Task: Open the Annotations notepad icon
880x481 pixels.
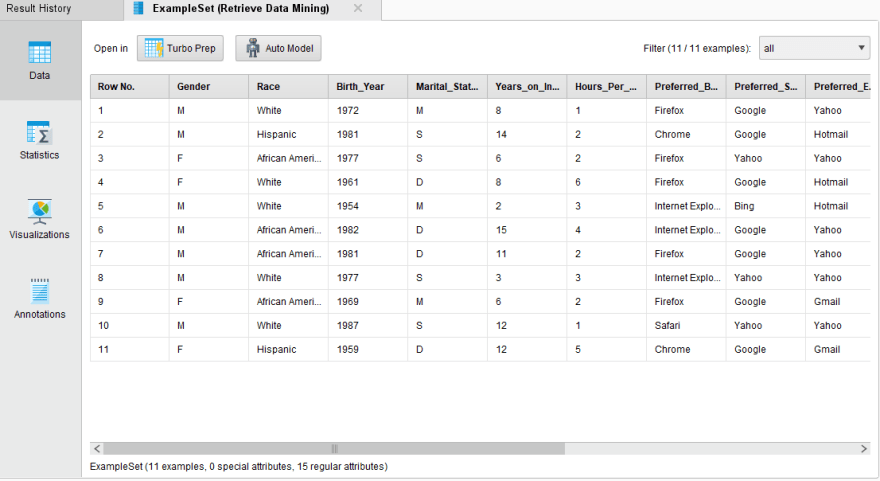Action: point(39,291)
